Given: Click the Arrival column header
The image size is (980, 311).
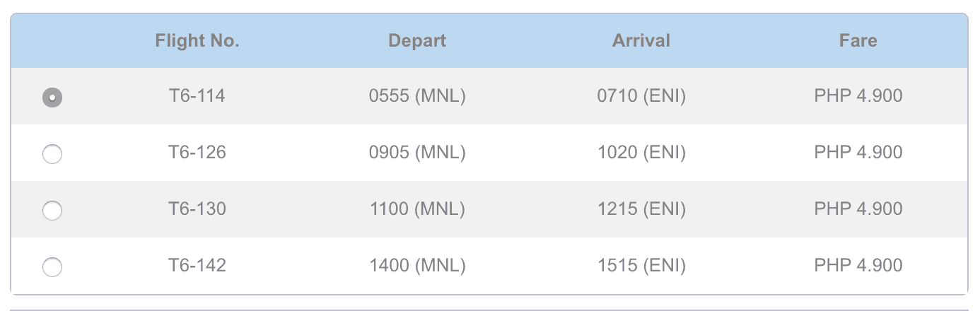Looking at the screenshot, I should coord(641,40).
